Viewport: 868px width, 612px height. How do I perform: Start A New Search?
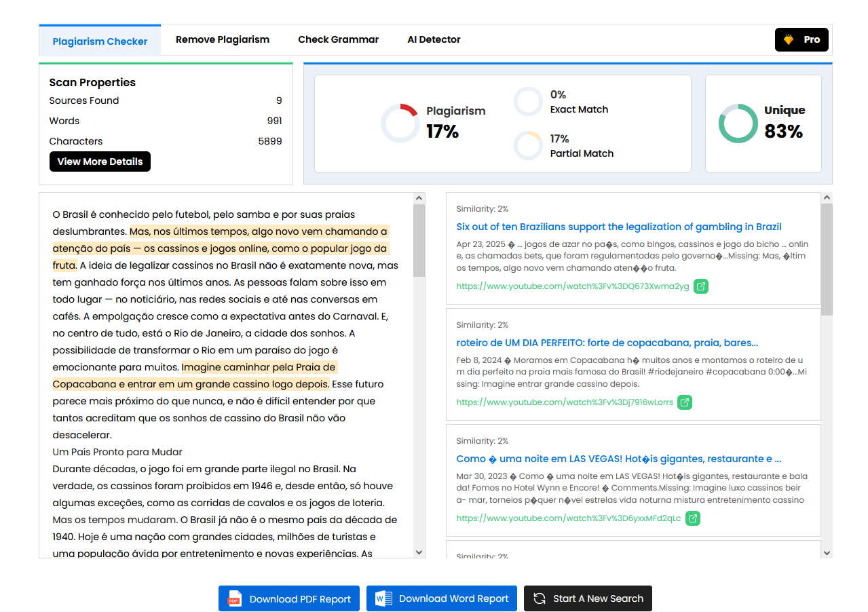(x=588, y=598)
